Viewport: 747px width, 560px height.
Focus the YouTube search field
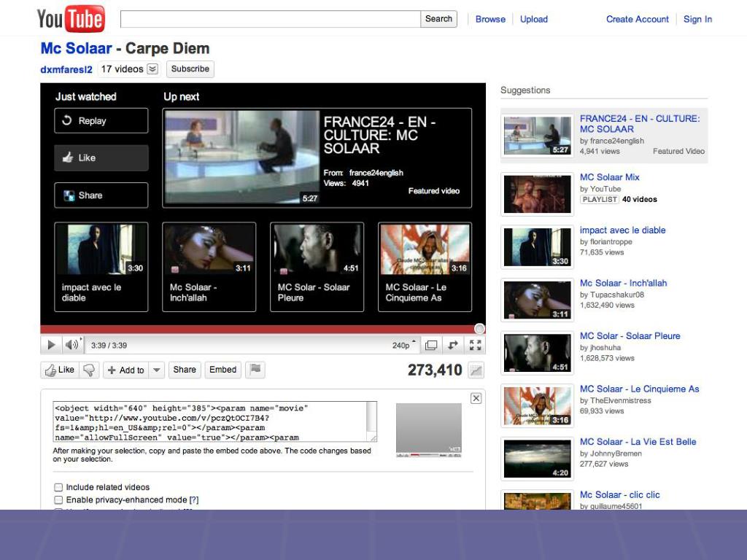pos(271,19)
